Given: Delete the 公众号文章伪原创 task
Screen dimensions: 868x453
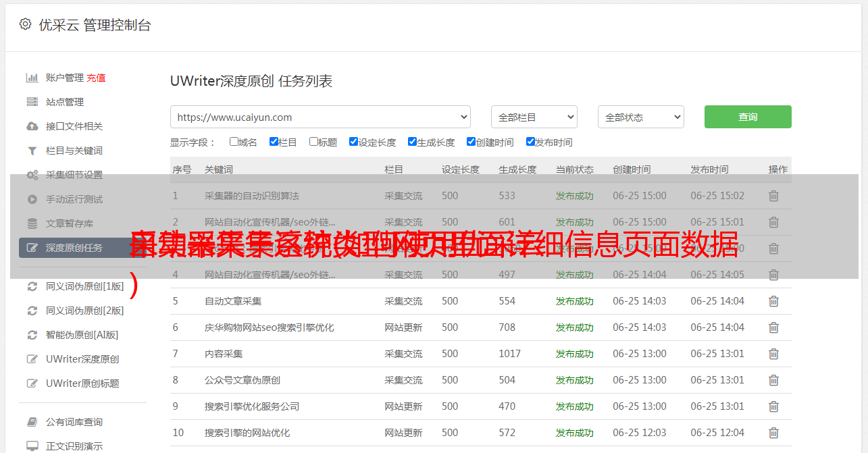Looking at the screenshot, I should (774, 380).
